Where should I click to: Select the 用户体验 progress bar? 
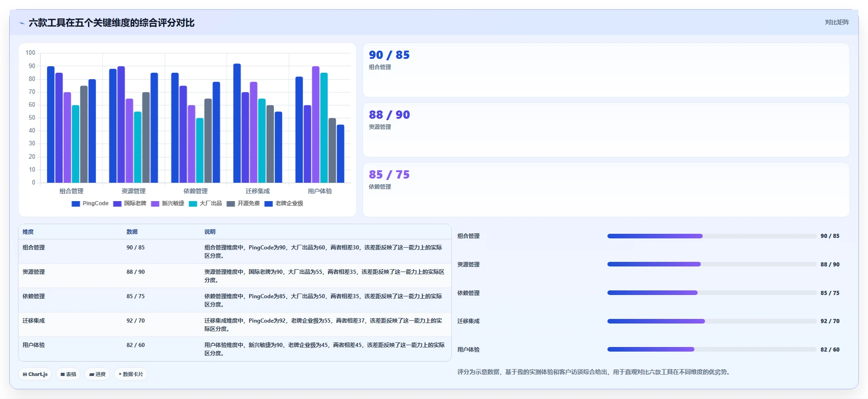[x=712, y=349]
